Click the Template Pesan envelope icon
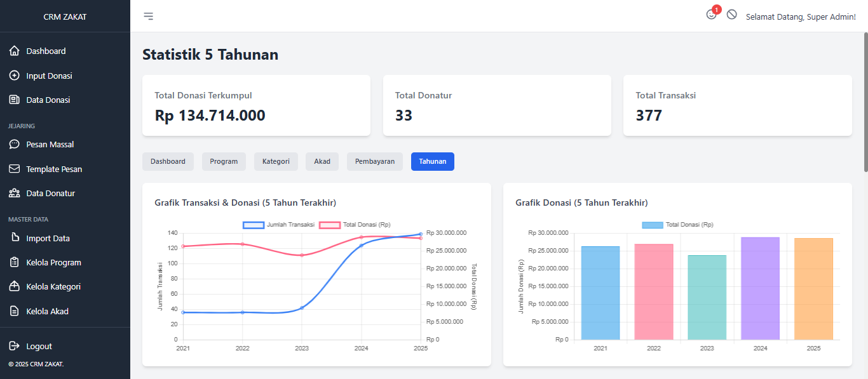868x379 pixels. click(15, 169)
